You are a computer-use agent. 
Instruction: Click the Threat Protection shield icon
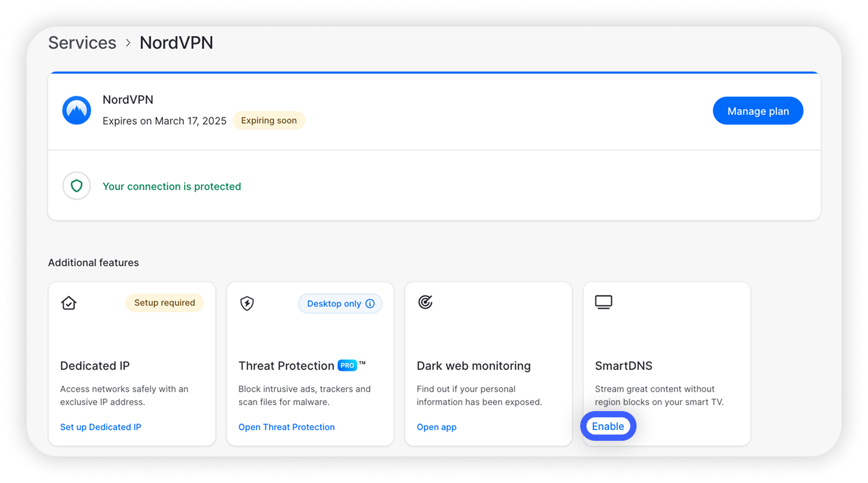point(247,303)
